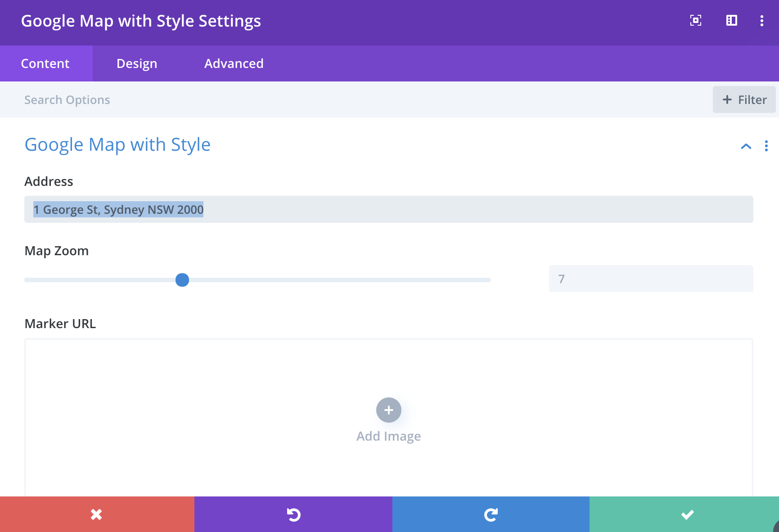Image resolution: width=779 pixels, height=532 pixels.
Task: Select the Content tab
Action: (45, 63)
